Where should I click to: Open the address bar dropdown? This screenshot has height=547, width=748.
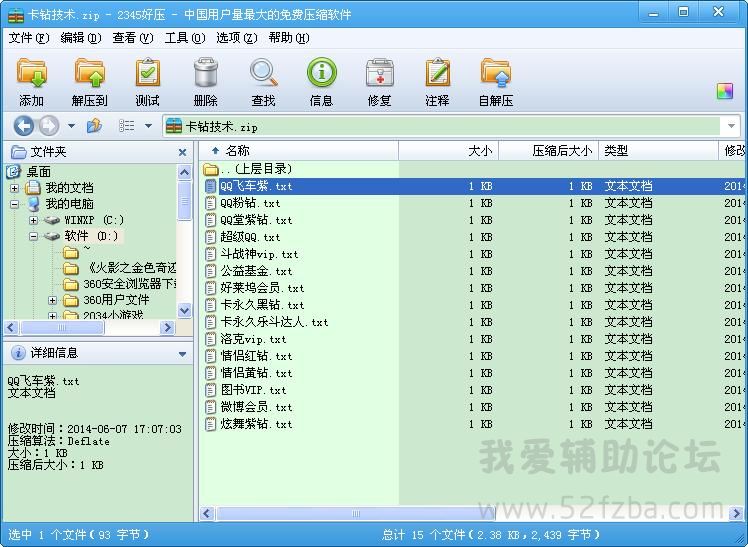coord(731,126)
